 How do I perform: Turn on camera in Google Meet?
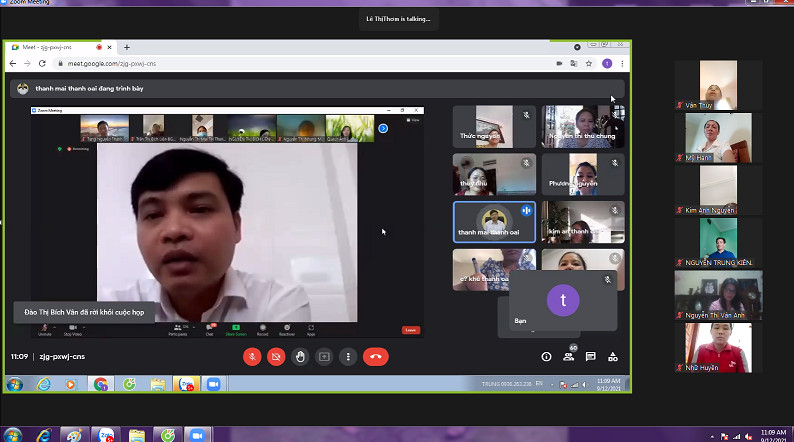pyautogui.click(x=276, y=356)
